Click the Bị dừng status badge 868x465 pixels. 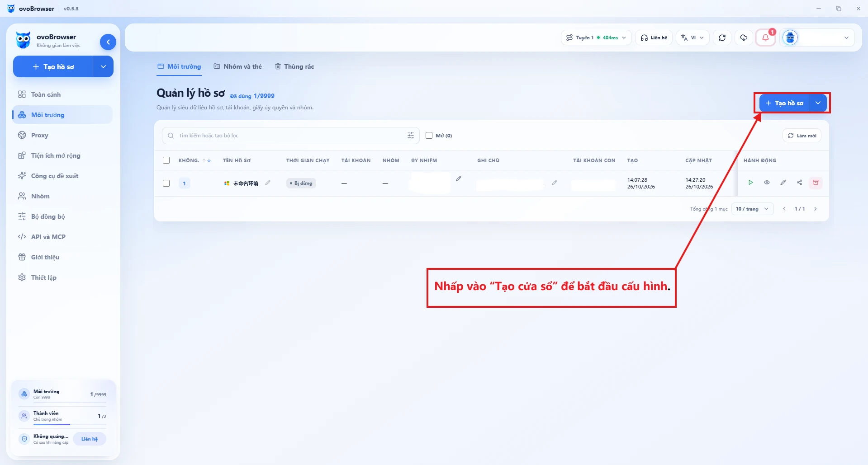click(301, 183)
